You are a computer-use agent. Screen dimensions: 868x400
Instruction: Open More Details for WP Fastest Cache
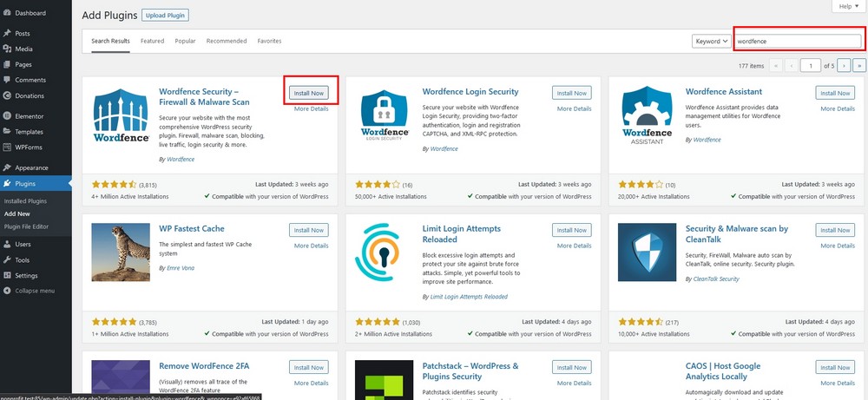pos(311,246)
